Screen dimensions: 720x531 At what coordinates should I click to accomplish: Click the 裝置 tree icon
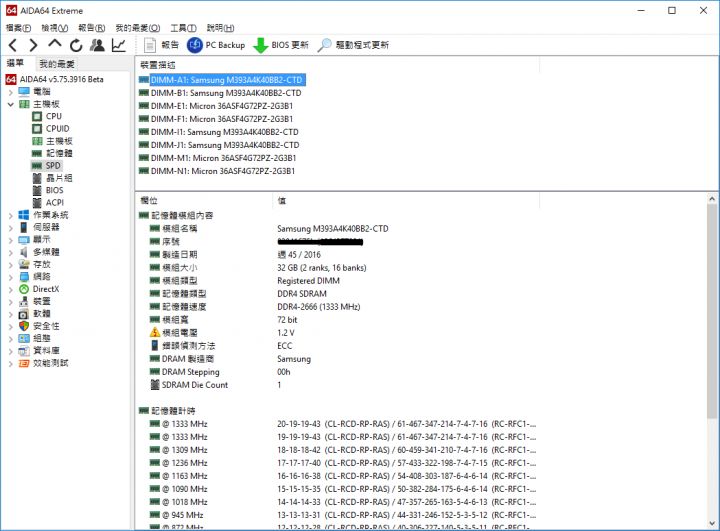[24, 302]
